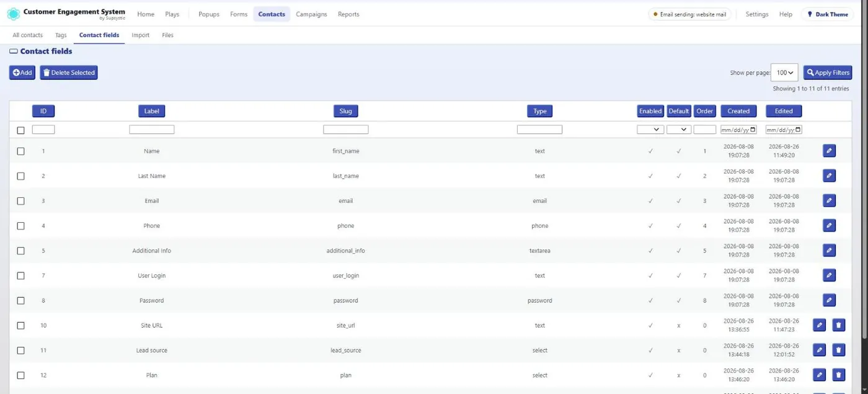Screen dimensions: 868x394
Task: Tick the Plan row checkbox
Action: coord(20,375)
